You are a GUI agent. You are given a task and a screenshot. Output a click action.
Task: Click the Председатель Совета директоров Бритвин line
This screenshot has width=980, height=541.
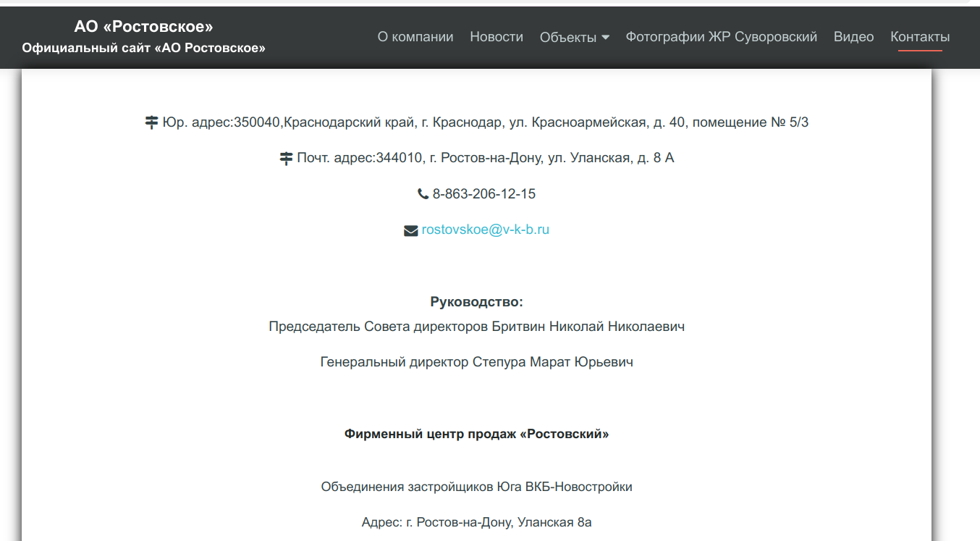coord(477,327)
